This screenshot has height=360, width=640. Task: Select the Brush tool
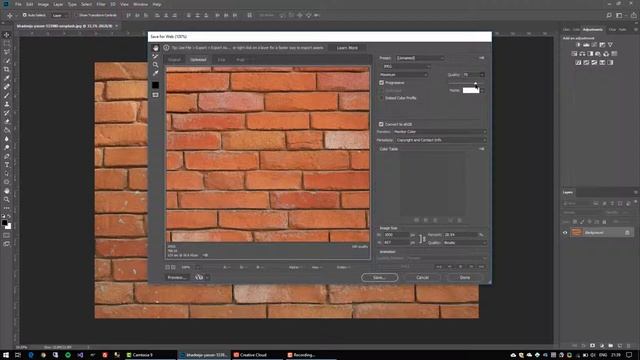[x=7, y=96]
